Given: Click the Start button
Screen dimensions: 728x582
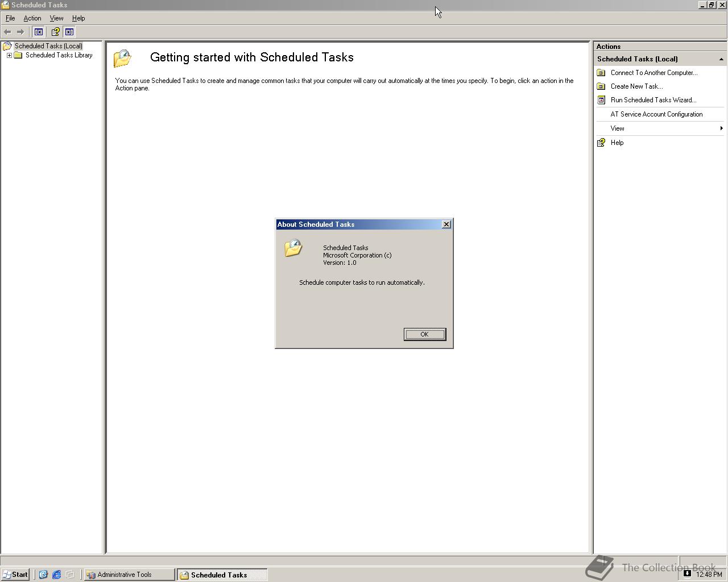Looking at the screenshot, I should click(x=15, y=575).
